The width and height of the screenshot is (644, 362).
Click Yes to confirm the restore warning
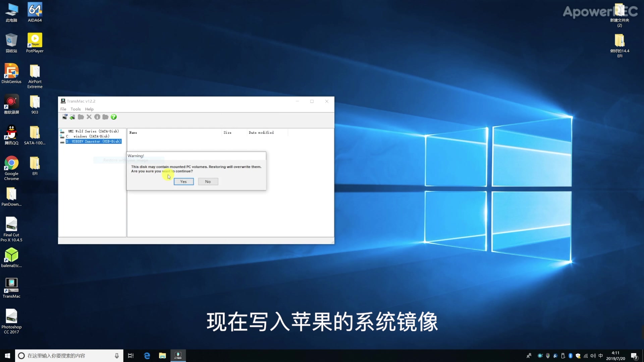click(x=183, y=181)
